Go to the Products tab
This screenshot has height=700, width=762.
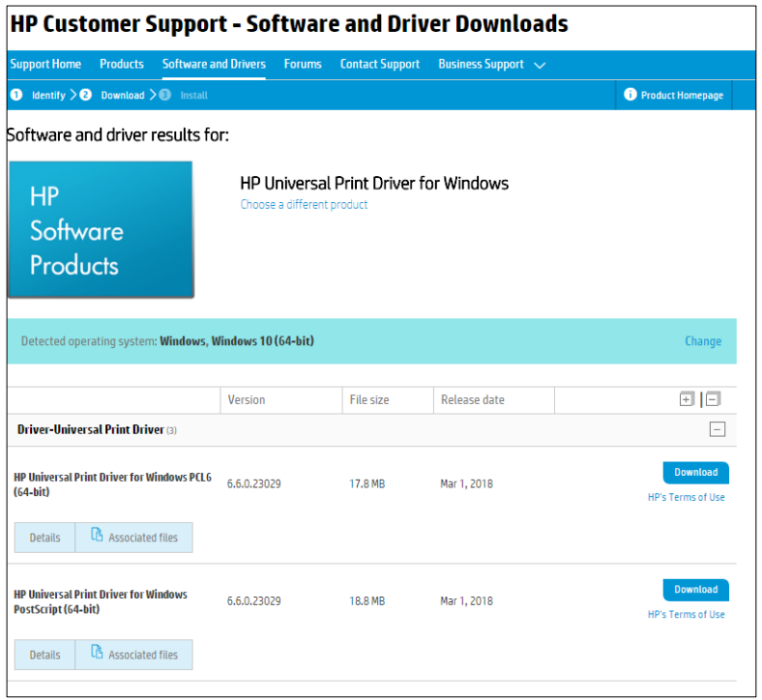(122, 64)
